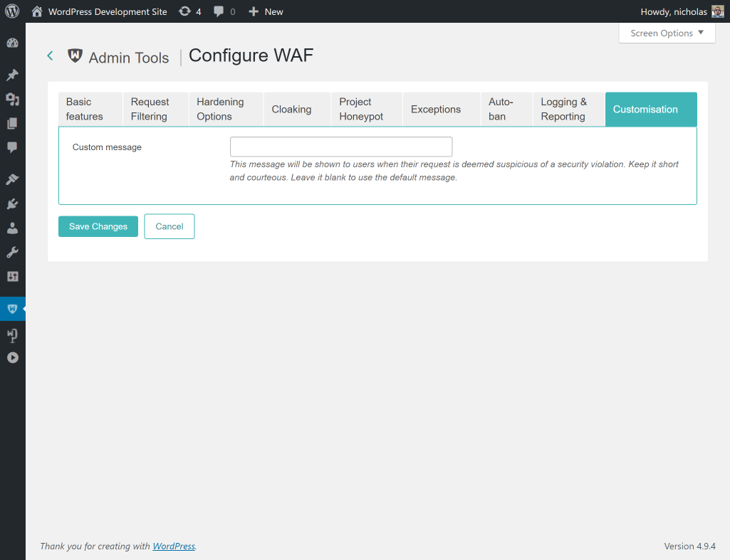Select the Customisation tab

651,110
